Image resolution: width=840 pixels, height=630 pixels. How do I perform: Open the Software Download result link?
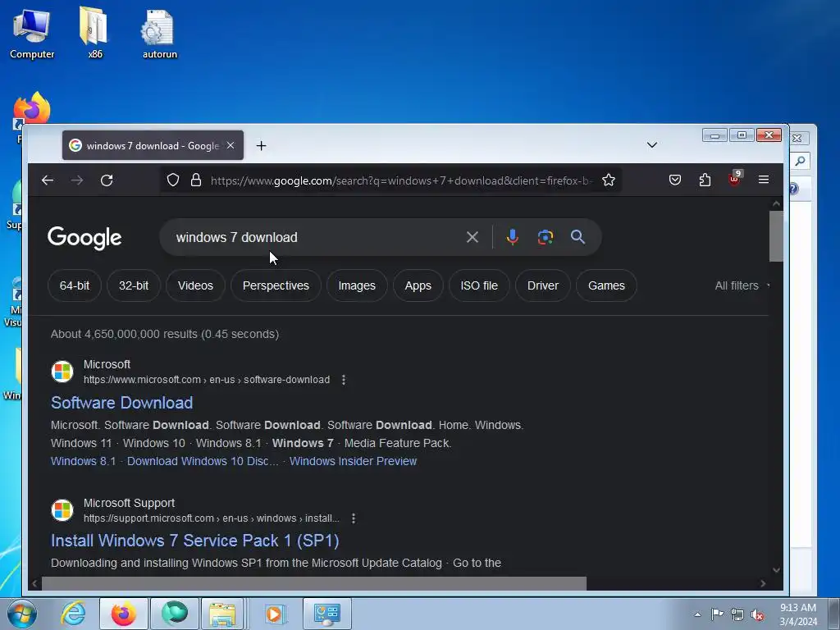(x=121, y=403)
